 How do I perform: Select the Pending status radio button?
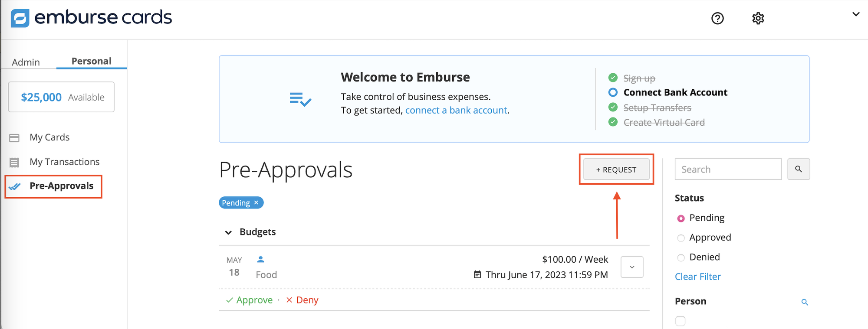click(681, 218)
